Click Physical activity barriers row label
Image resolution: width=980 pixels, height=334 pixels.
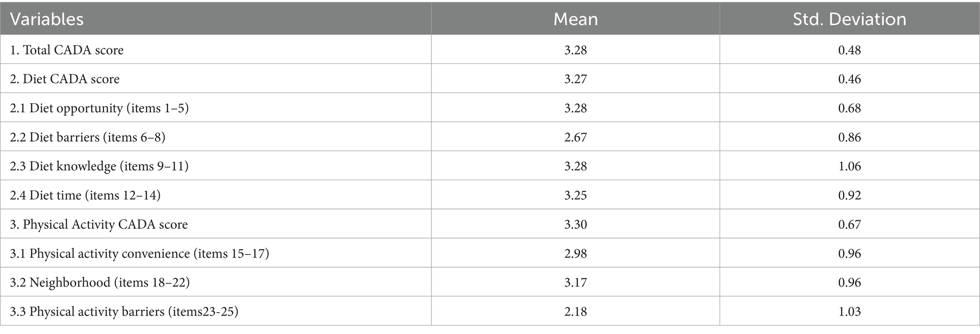click(124, 312)
